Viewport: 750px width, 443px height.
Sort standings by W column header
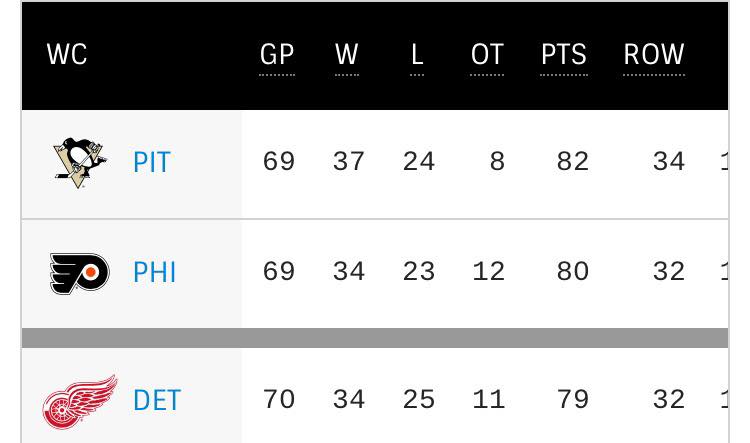coord(347,54)
